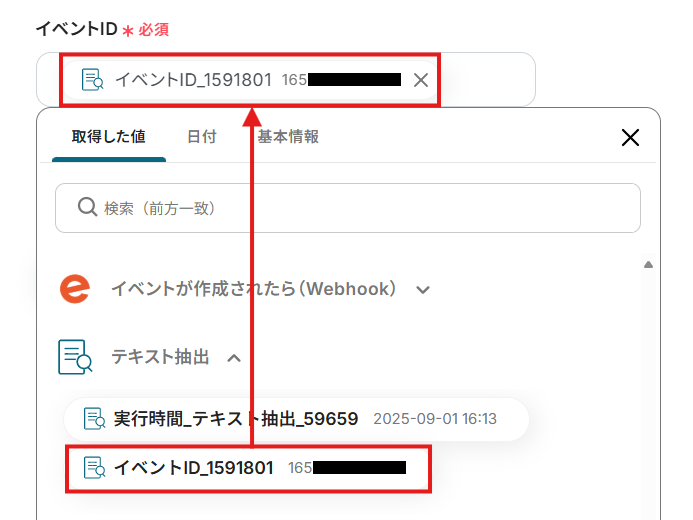Click inside the イベントID required input field

(487, 80)
